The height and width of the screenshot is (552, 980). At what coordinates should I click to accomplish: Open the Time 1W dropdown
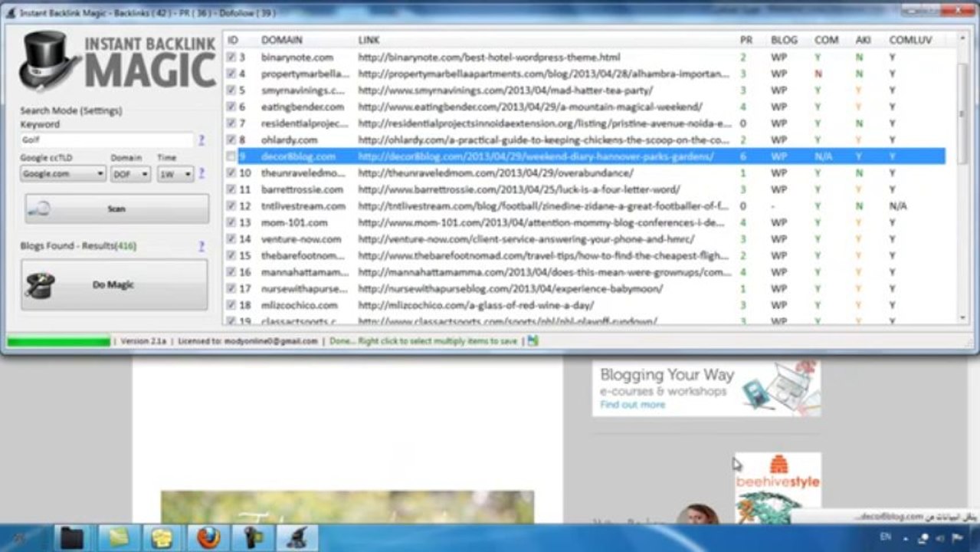click(x=175, y=174)
